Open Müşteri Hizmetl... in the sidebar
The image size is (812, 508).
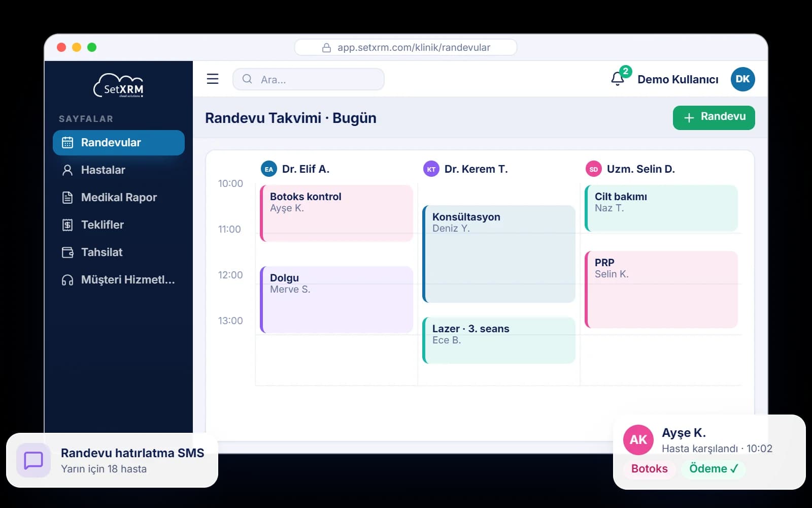(x=119, y=280)
